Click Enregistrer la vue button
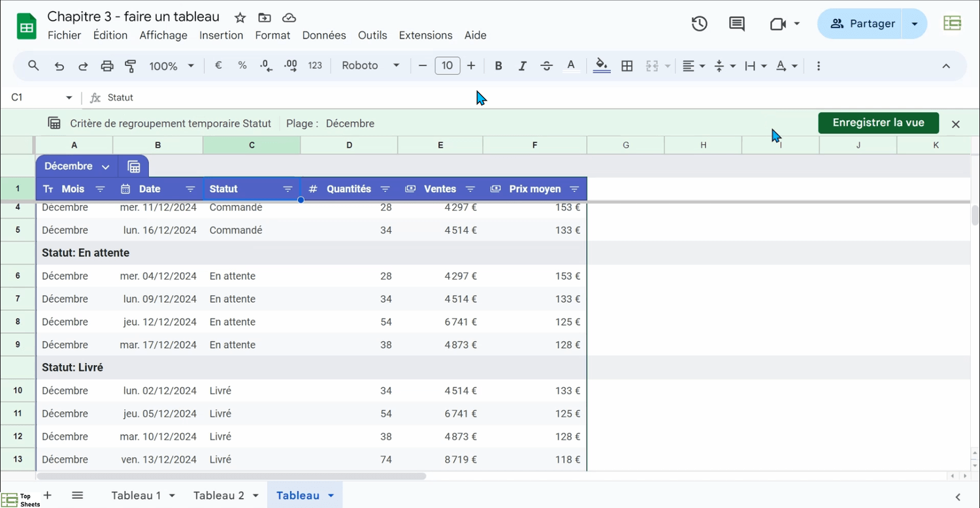 click(878, 123)
